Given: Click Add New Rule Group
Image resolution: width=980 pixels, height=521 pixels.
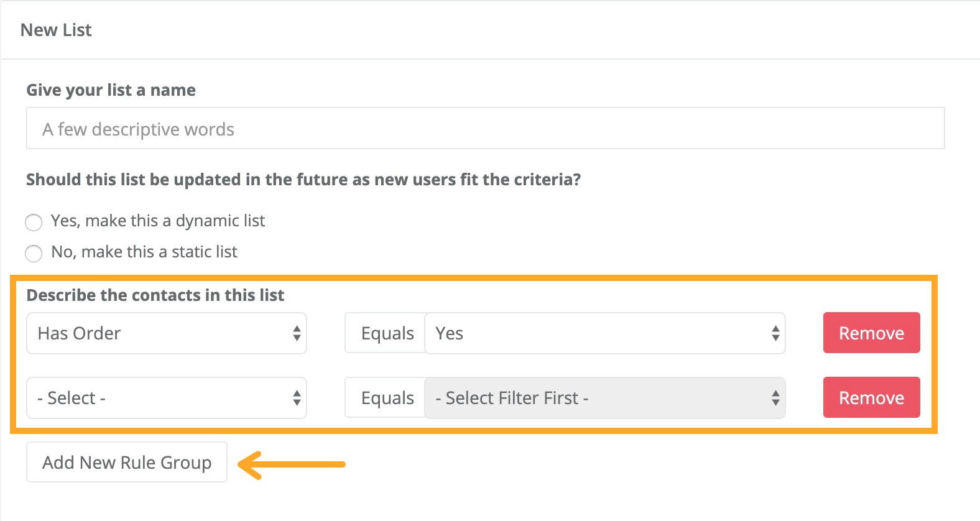Looking at the screenshot, I should pos(127,463).
